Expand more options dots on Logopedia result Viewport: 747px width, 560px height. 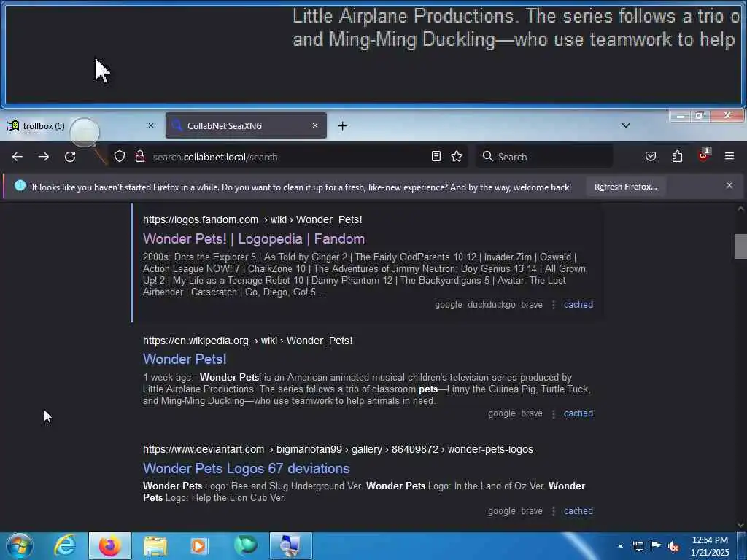pyautogui.click(x=554, y=305)
